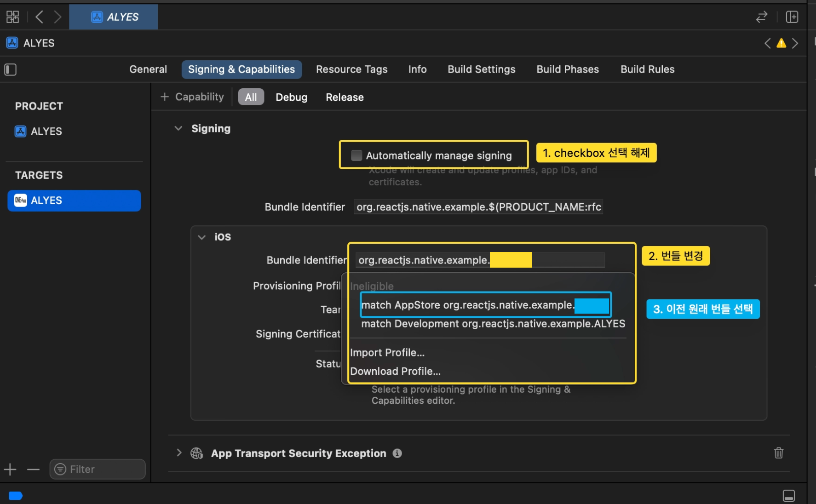Filter capabilities by Debug configuration
The height and width of the screenshot is (504, 816).
pyautogui.click(x=292, y=97)
